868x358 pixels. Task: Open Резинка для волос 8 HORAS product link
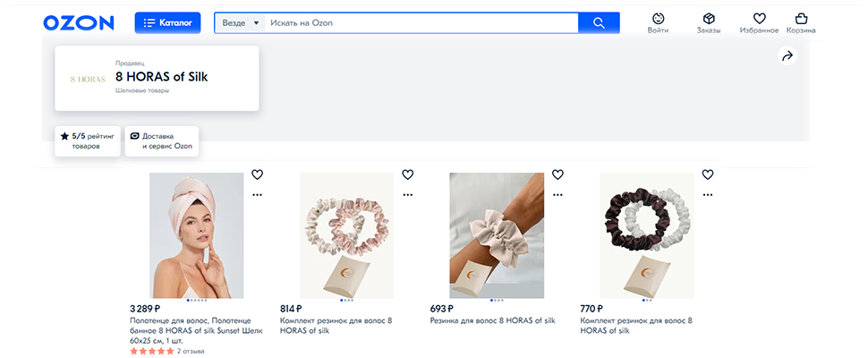pos(493,320)
